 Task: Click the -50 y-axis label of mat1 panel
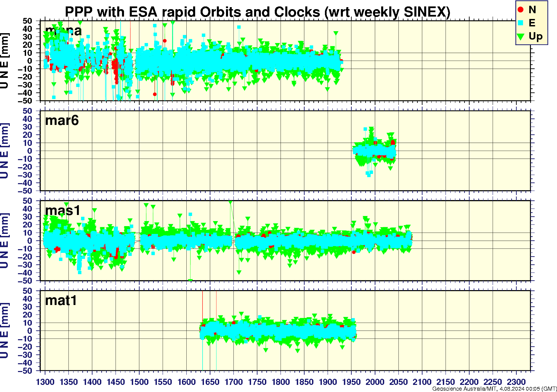(x=25, y=371)
